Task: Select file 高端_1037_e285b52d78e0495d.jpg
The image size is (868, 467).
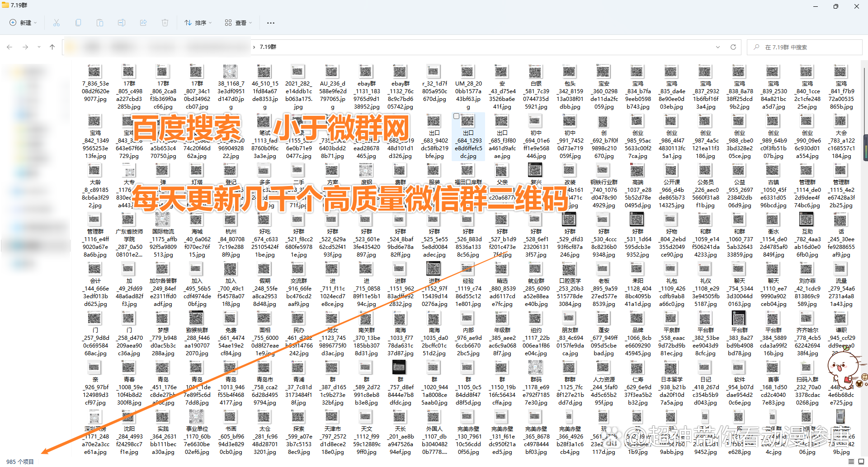Action: pos(638,186)
